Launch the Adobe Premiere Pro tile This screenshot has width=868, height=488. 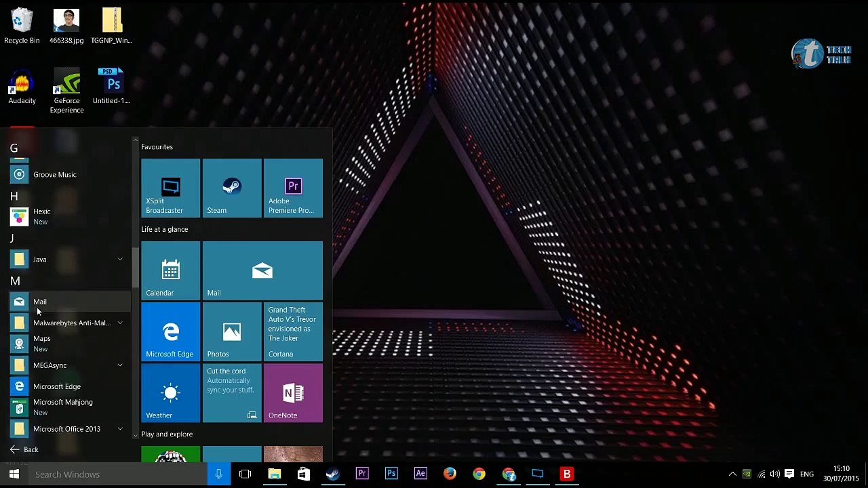click(293, 188)
